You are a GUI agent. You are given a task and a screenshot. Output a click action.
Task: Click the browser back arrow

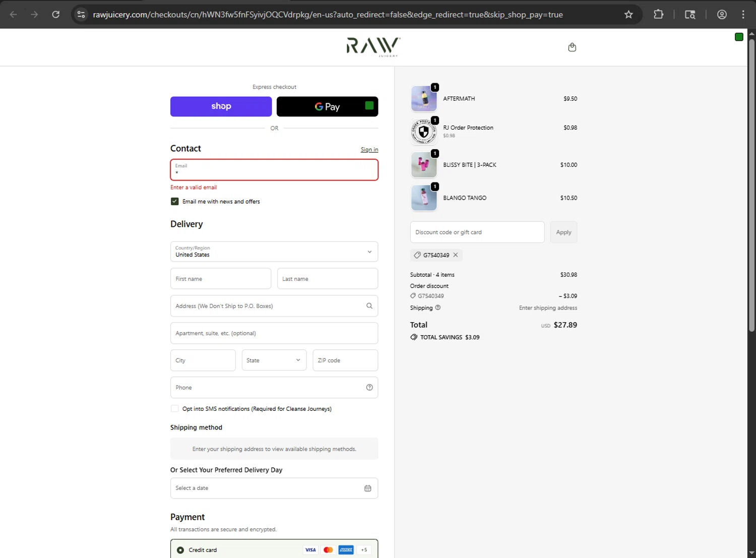(14, 15)
